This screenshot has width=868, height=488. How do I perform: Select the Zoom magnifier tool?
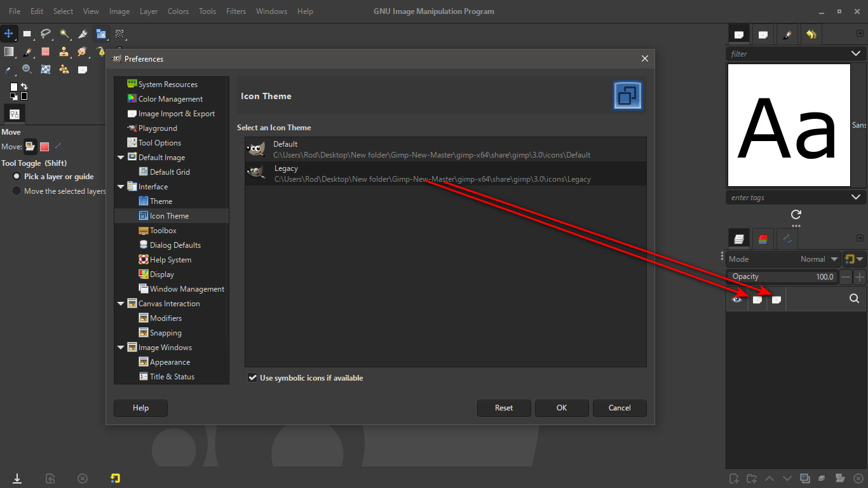click(x=27, y=69)
